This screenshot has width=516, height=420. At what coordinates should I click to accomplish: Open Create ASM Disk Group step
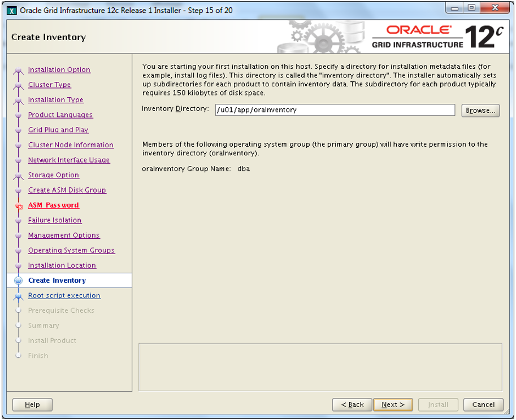(x=67, y=190)
